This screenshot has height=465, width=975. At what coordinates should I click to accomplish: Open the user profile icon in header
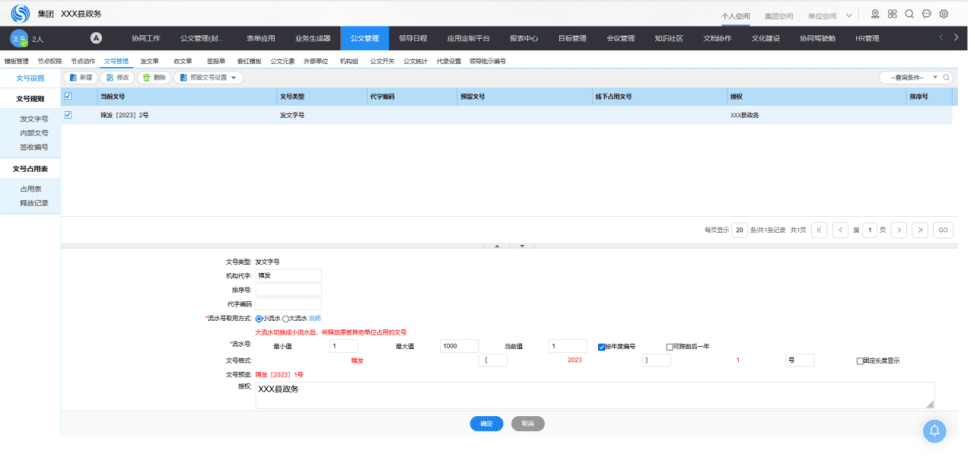point(875,14)
